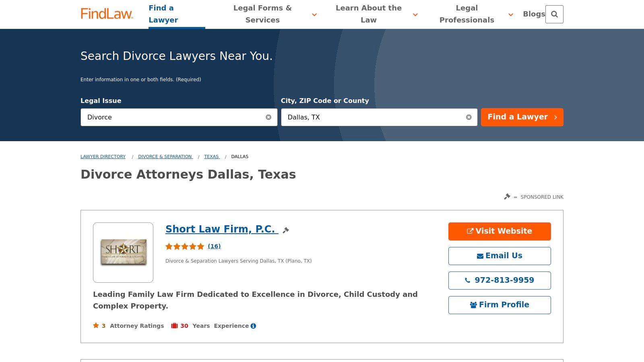Open the Short Law Firm, P.C. link
The image size is (644, 362).
pyautogui.click(x=221, y=229)
